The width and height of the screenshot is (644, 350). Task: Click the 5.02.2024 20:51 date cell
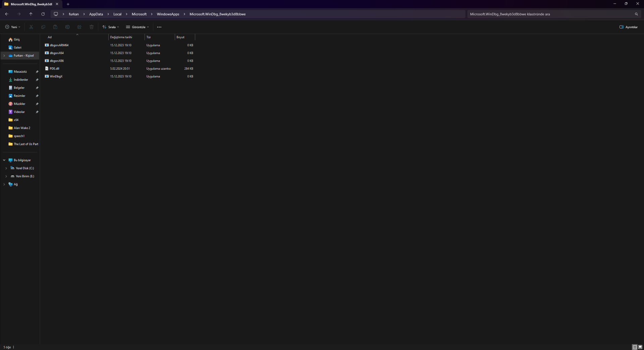tap(120, 69)
